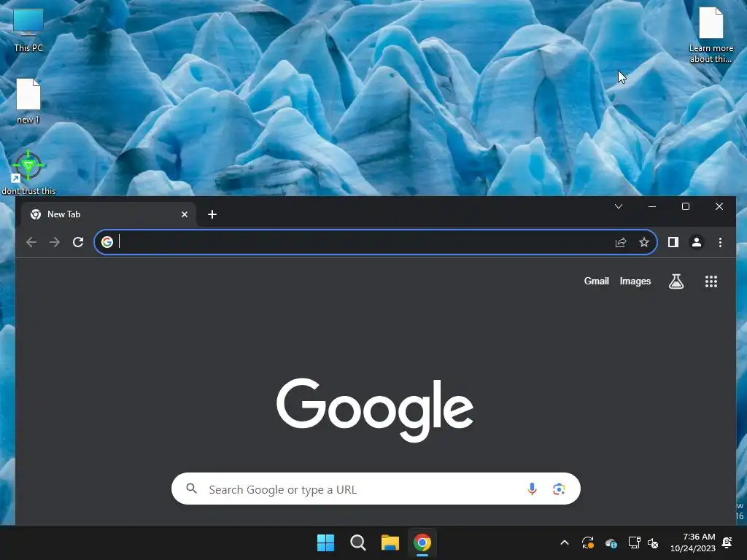Select the New Tab browser tab
747x560 pixels.
(x=109, y=215)
